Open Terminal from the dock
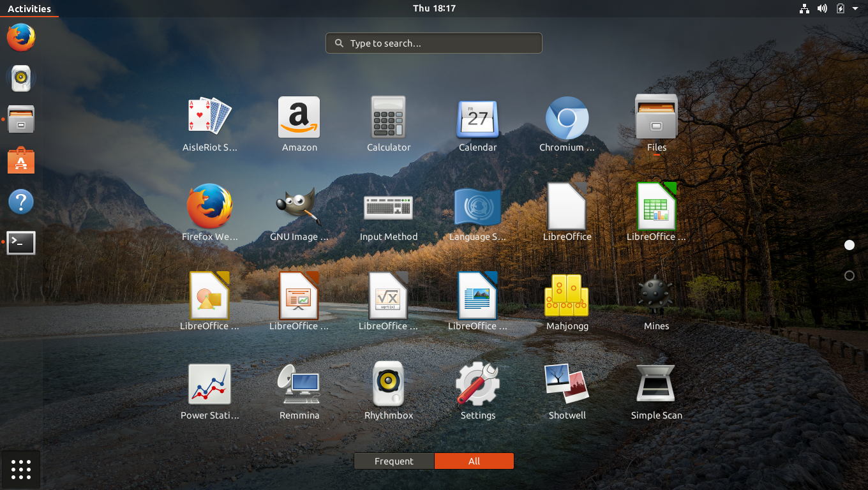Viewport: 868px width, 490px height. [21, 242]
